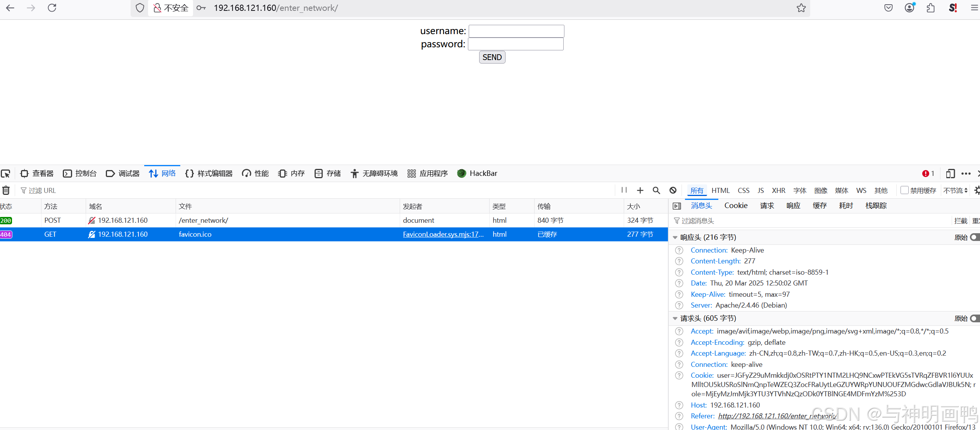Viewport: 980px width, 430px height.
Task: Open FaviconLoader.sys.mjs initiator link
Action: pyautogui.click(x=443, y=234)
